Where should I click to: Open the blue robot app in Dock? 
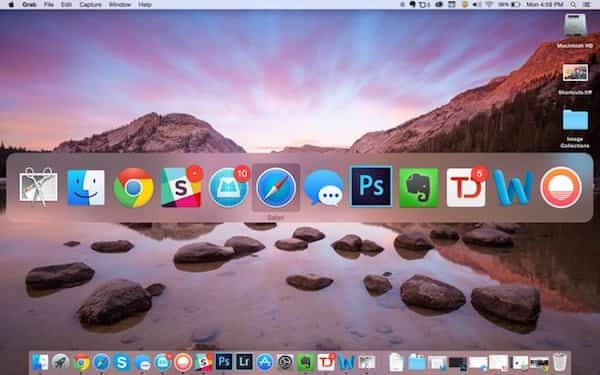coord(163,362)
